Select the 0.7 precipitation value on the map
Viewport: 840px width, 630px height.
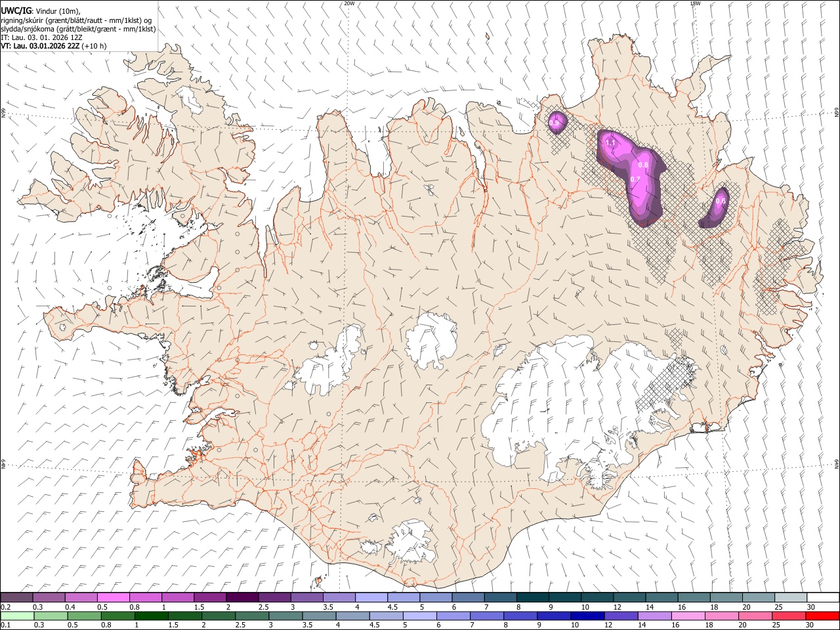(x=635, y=179)
